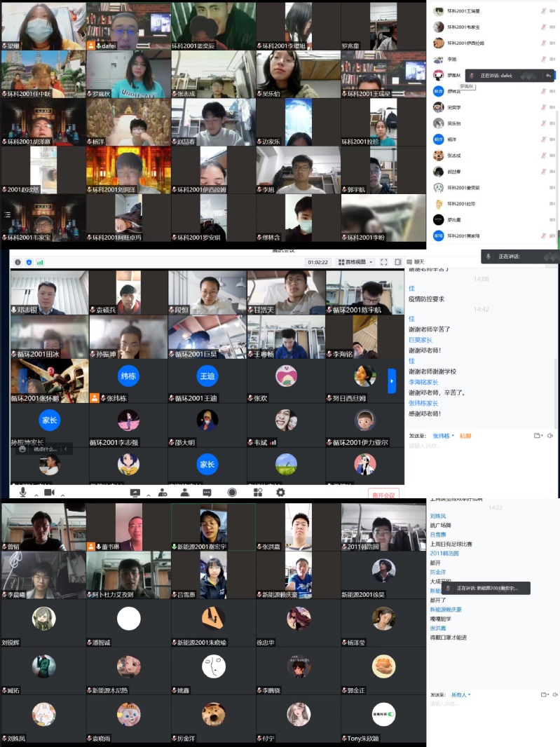Open meeting info icon beside the shield

click(x=18, y=262)
